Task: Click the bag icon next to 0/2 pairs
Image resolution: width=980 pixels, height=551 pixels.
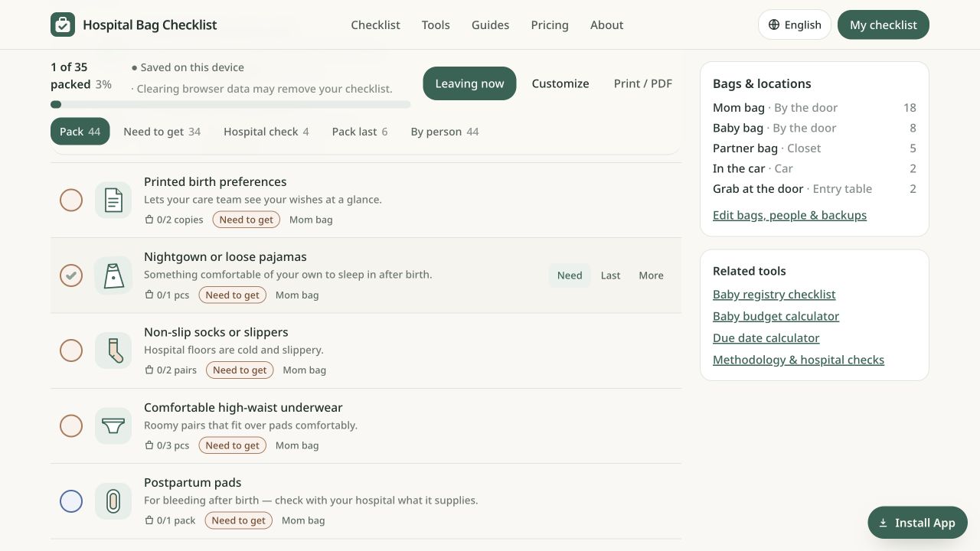Action: tap(149, 370)
